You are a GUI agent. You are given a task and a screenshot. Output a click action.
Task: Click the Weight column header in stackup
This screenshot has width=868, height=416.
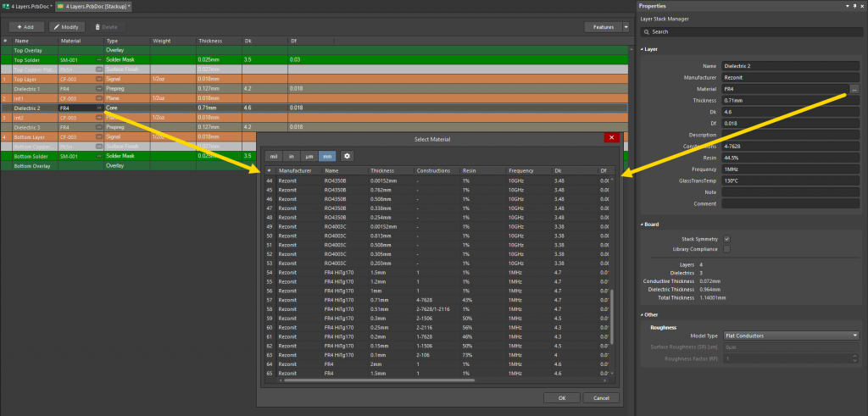pos(173,41)
